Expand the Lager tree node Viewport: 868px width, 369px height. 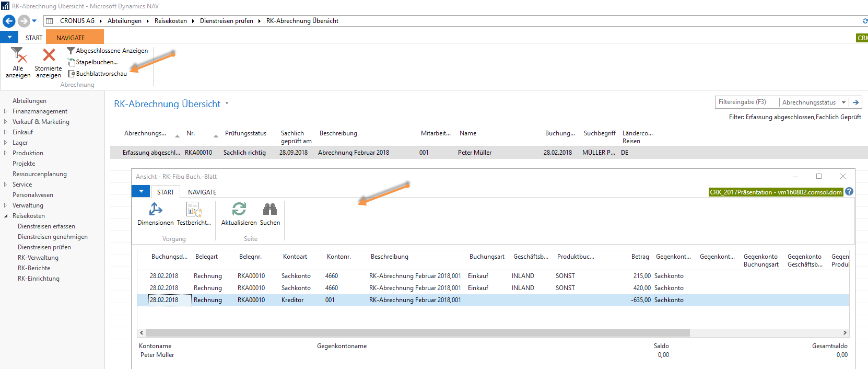pos(5,143)
